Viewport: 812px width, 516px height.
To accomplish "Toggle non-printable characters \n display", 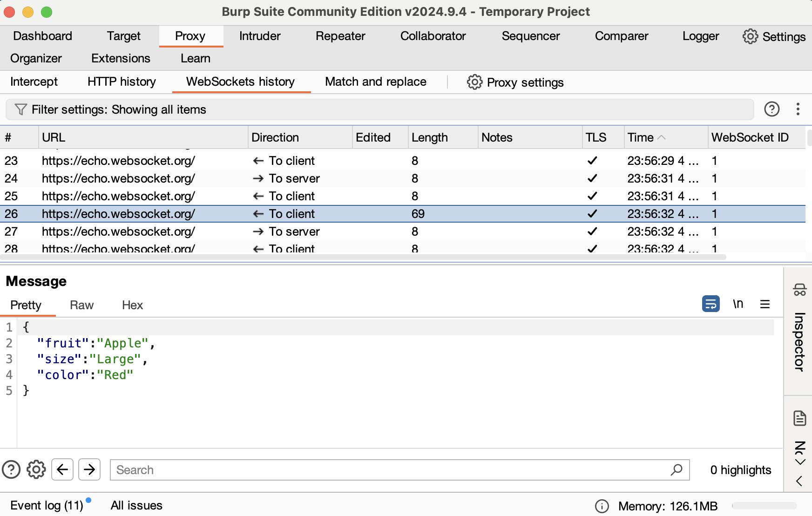I will pos(738,304).
